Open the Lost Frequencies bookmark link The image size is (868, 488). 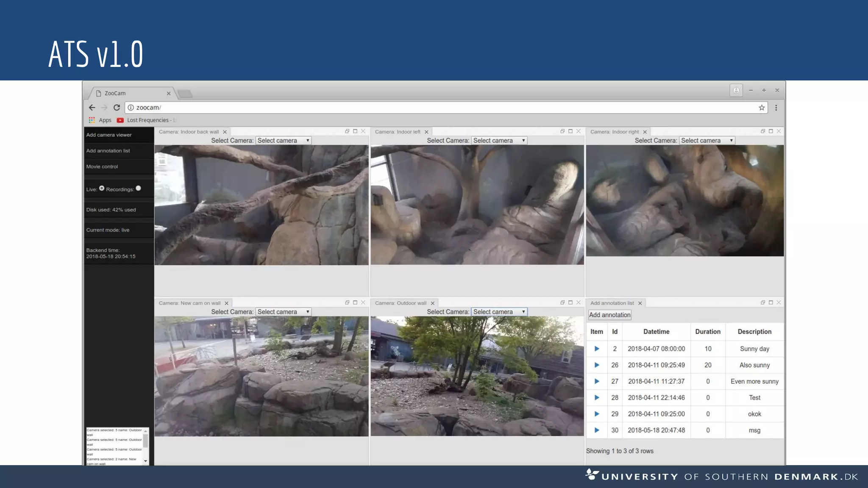tap(147, 120)
